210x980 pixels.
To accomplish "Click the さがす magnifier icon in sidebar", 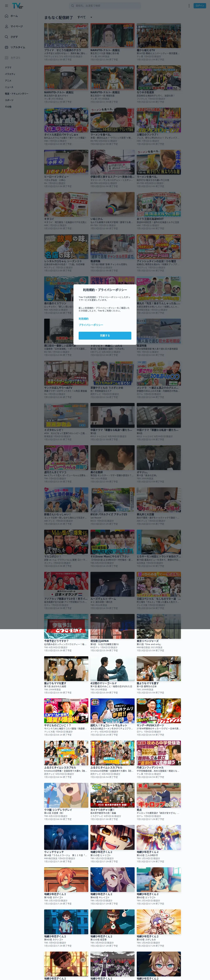I will (7, 37).
